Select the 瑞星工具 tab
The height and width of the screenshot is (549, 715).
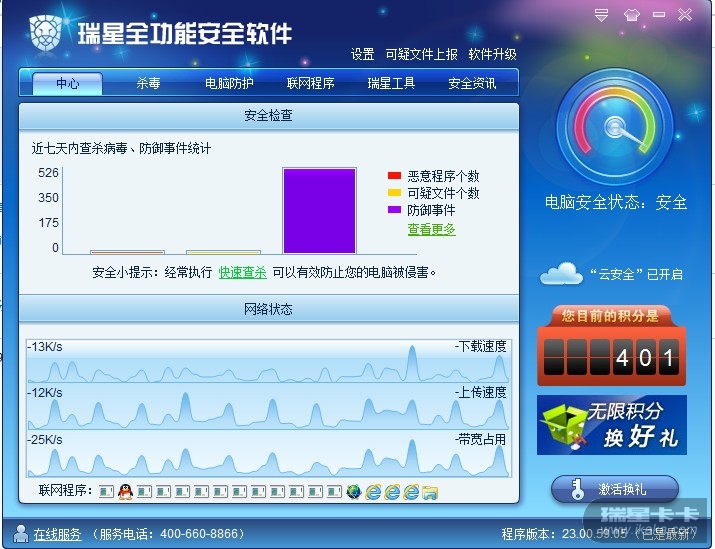pos(391,83)
